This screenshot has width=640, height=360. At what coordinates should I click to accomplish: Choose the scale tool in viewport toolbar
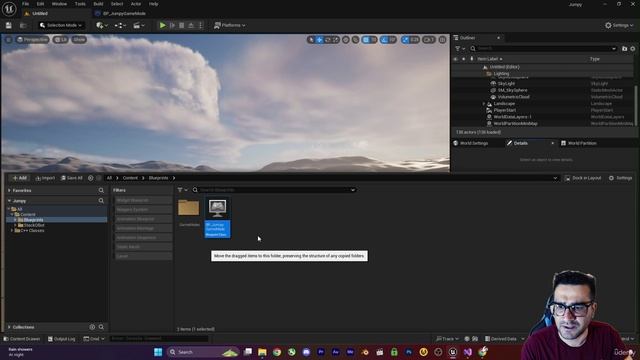pyautogui.click(x=336, y=40)
